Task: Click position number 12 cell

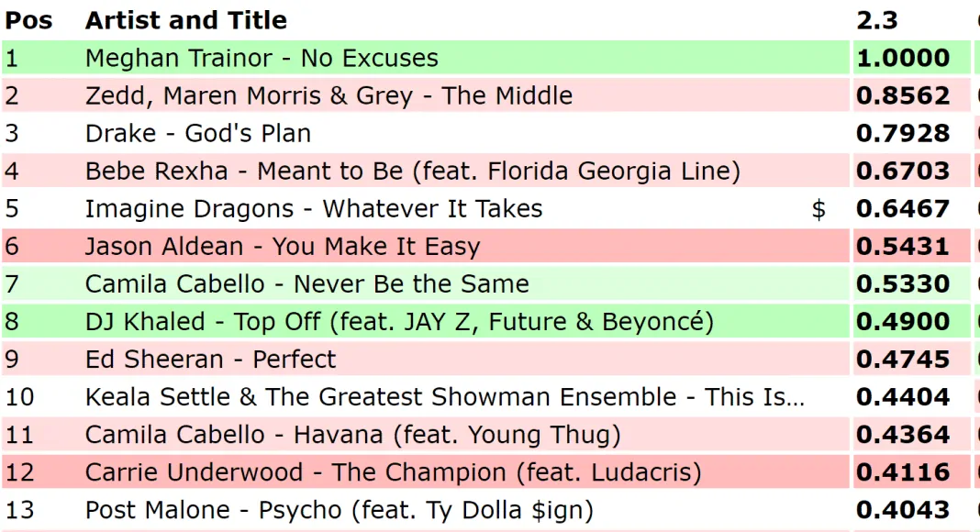Action: pyautogui.click(x=20, y=472)
